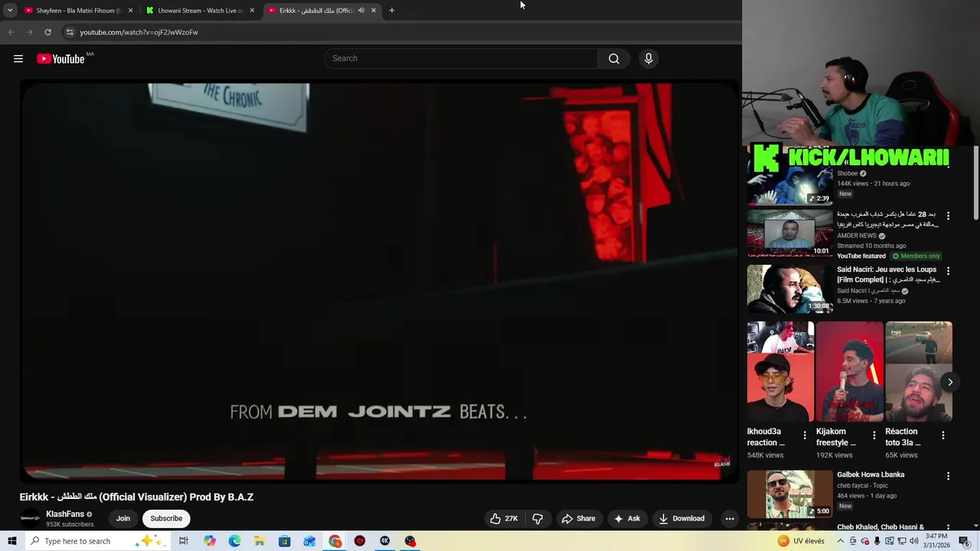Screen dimensions: 980x551
Task: Go back in browser history
Action: pos(11,32)
